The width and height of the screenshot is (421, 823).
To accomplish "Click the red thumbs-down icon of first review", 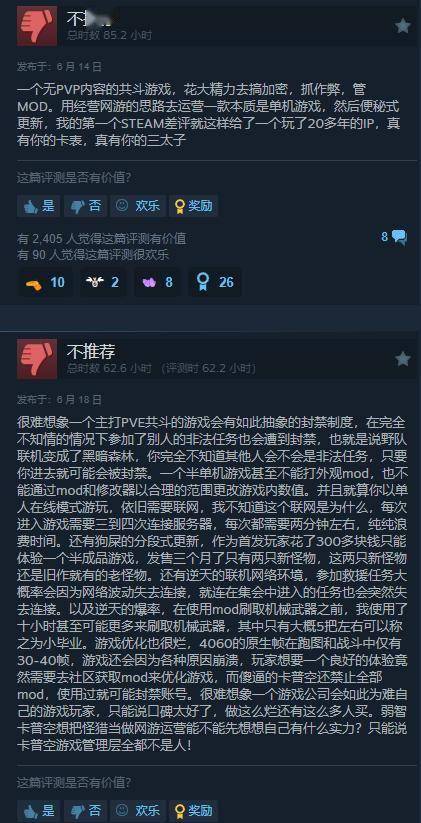I will coord(37,26).
